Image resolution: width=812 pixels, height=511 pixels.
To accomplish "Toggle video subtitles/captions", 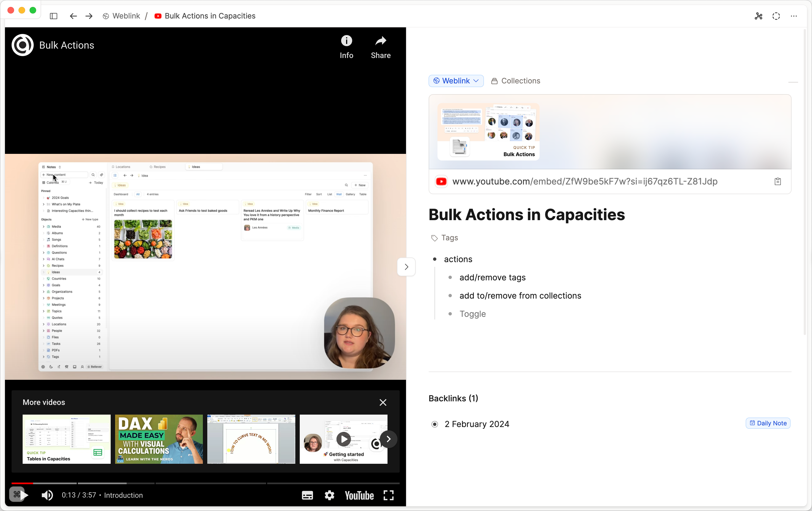I will (x=307, y=495).
